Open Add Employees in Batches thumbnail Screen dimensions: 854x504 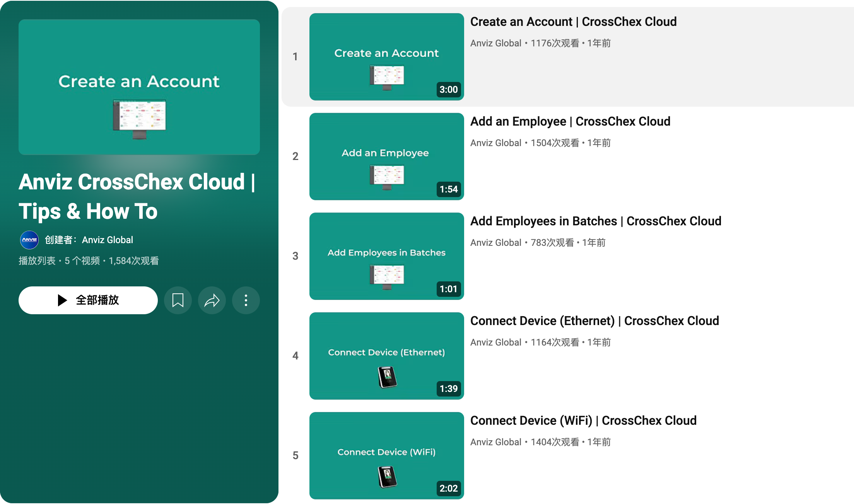[387, 256]
